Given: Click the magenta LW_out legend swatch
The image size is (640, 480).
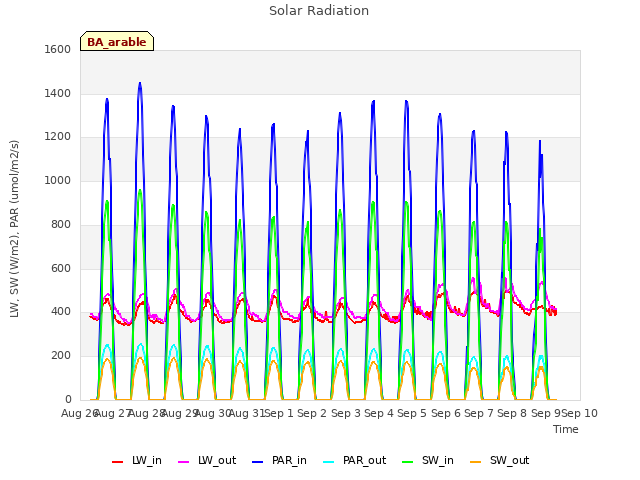Looking at the screenshot, I should pos(184,462).
